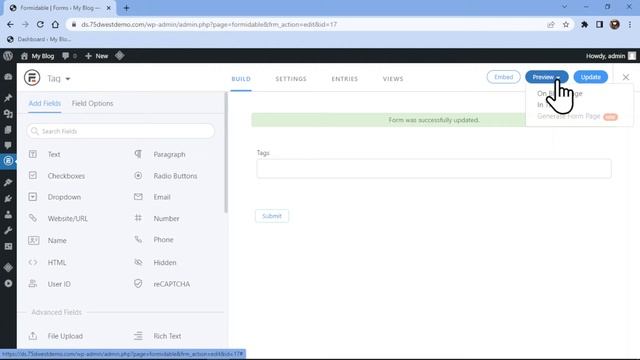640x360 pixels.
Task: Share this page icon in address bar
Action: tap(551, 24)
